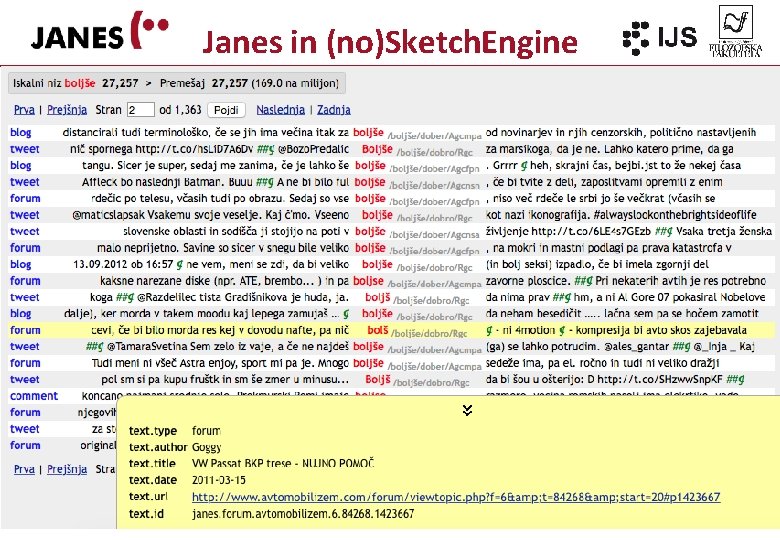
Task: Click keyword 'Boljše' in 'nič spornega' row
Action: pyautogui.click(x=377, y=149)
